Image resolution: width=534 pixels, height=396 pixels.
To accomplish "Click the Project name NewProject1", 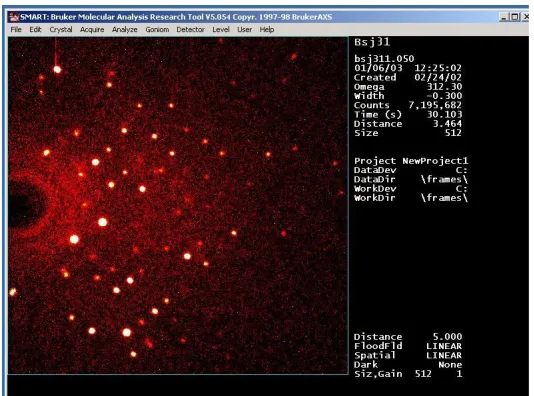I will pos(435,161).
